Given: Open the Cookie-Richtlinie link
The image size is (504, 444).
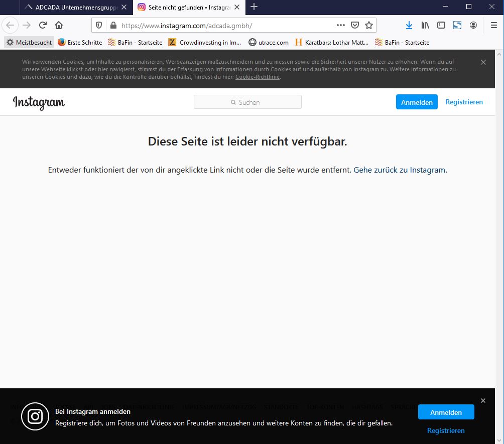Looking at the screenshot, I should pos(258,77).
